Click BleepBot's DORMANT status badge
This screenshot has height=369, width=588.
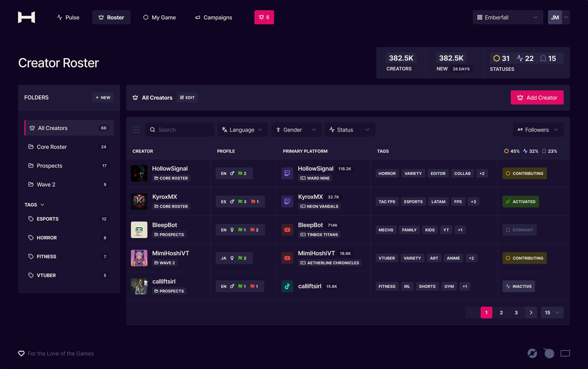pyautogui.click(x=519, y=230)
